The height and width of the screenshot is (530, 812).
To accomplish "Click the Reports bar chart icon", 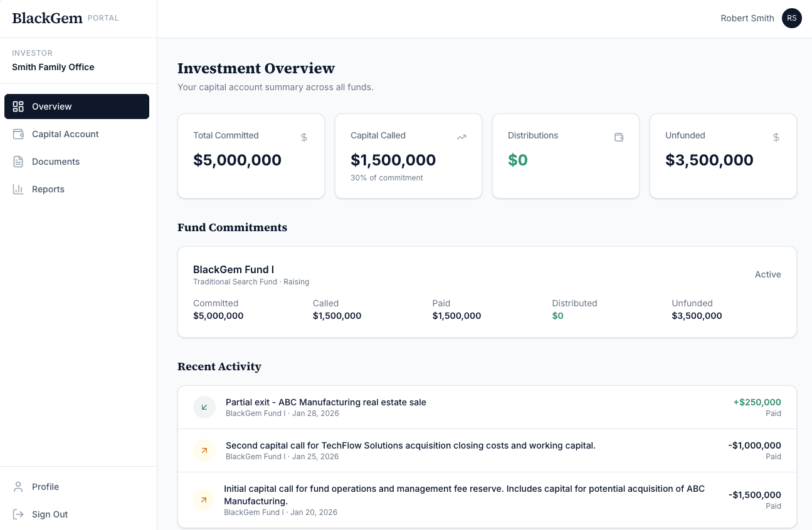I will coord(18,189).
